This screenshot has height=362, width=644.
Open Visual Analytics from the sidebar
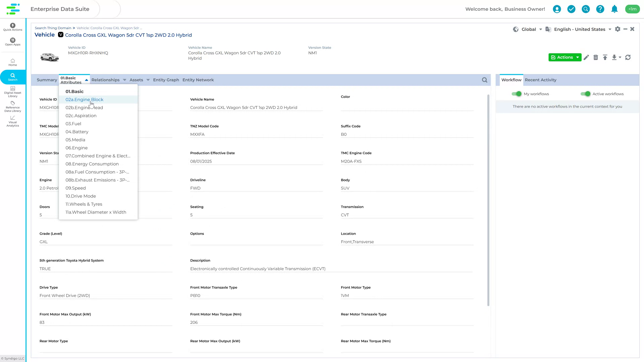(12, 122)
